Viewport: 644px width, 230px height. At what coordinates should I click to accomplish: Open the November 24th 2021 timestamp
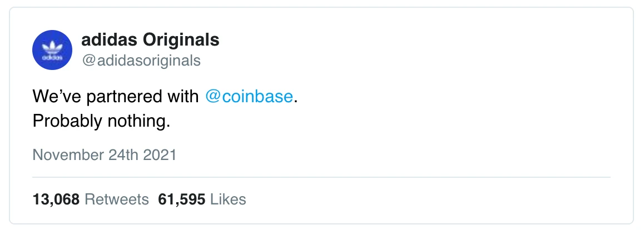[105, 155]
